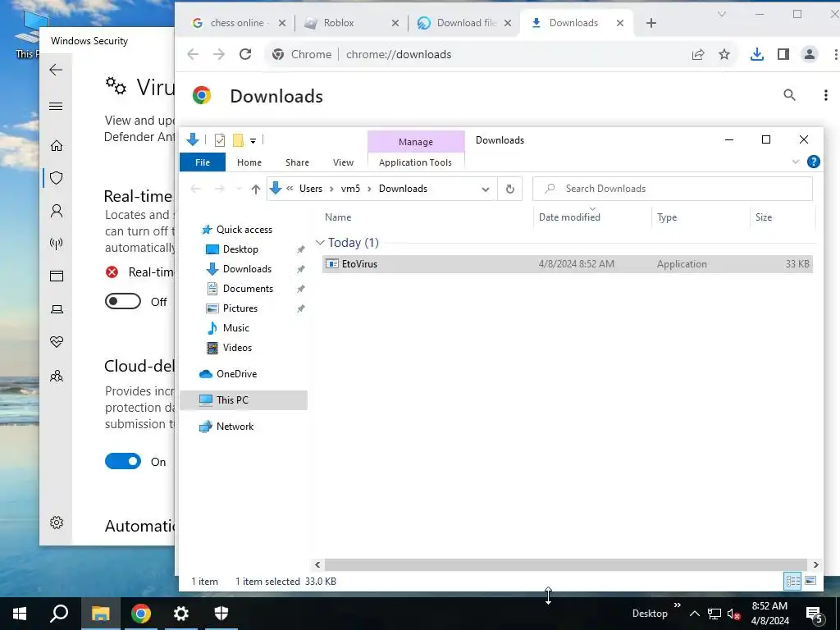This screenshot has height=630, width=840.
Task: Click Chrome's forward navigation arrow
Action: 218,54
